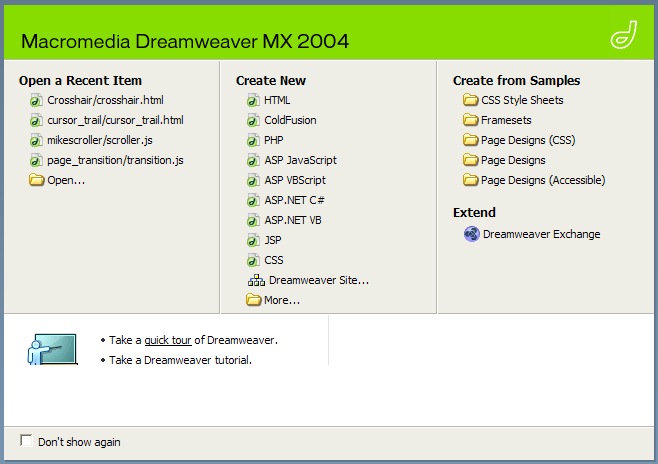
Task: Create a new HTML document
Action: coord(277,100)
